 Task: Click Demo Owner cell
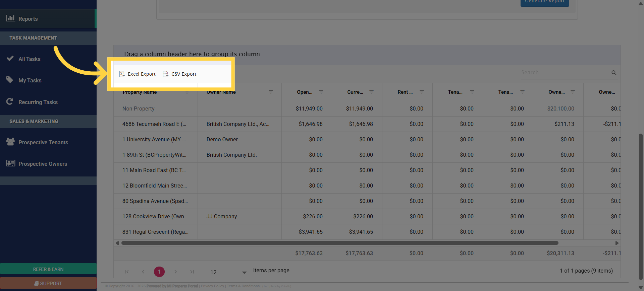tap(222, 139)
